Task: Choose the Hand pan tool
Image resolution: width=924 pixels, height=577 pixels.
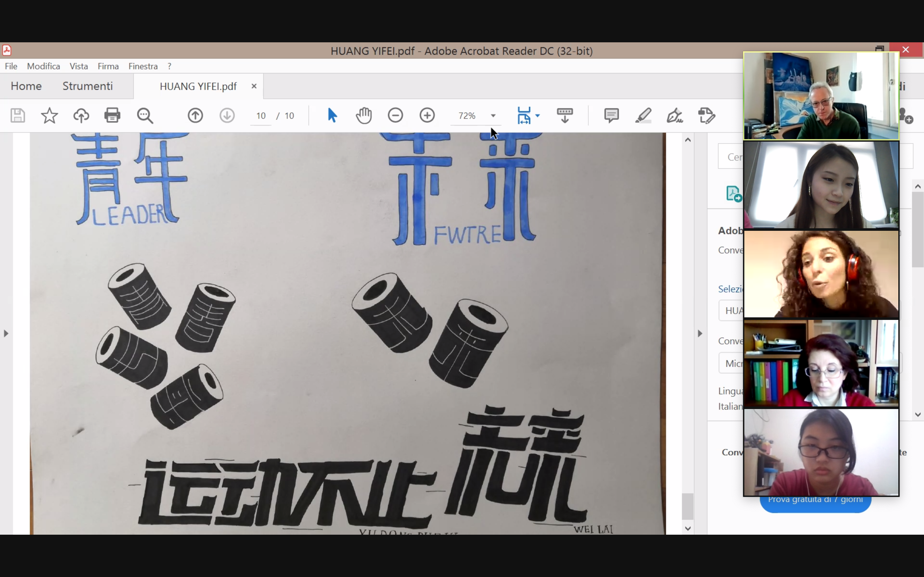Action: (364, 115)
